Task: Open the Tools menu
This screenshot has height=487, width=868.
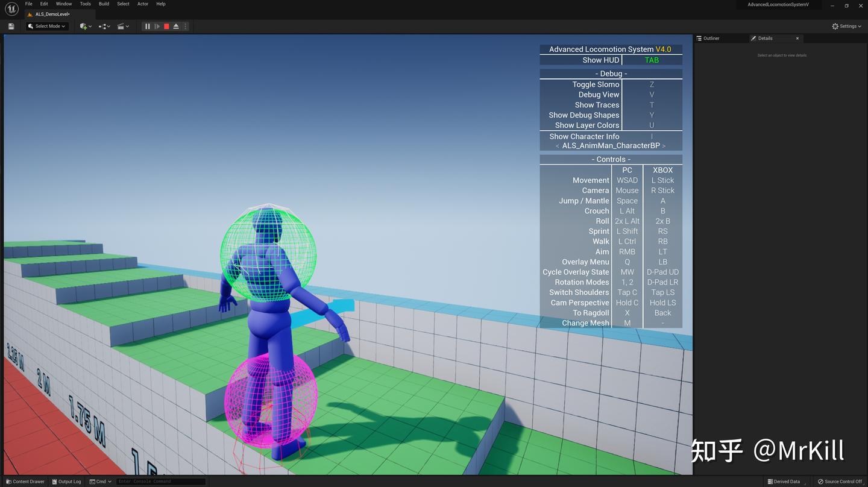Action: (86, 4)
